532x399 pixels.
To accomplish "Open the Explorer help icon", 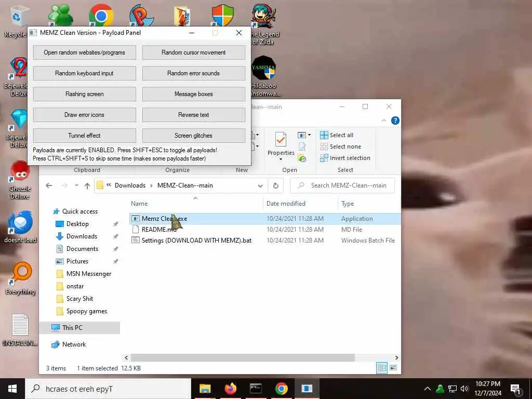I will (x=395, y=121).
